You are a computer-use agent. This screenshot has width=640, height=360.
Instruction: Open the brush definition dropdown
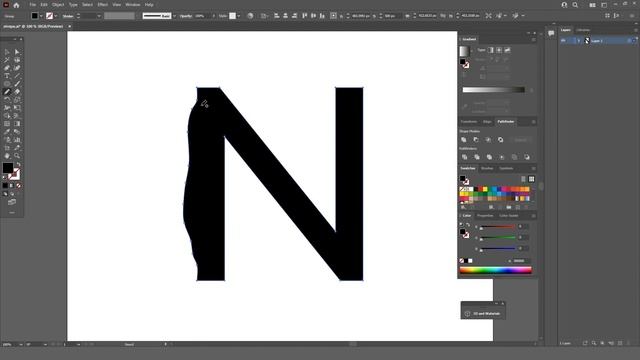174,16
